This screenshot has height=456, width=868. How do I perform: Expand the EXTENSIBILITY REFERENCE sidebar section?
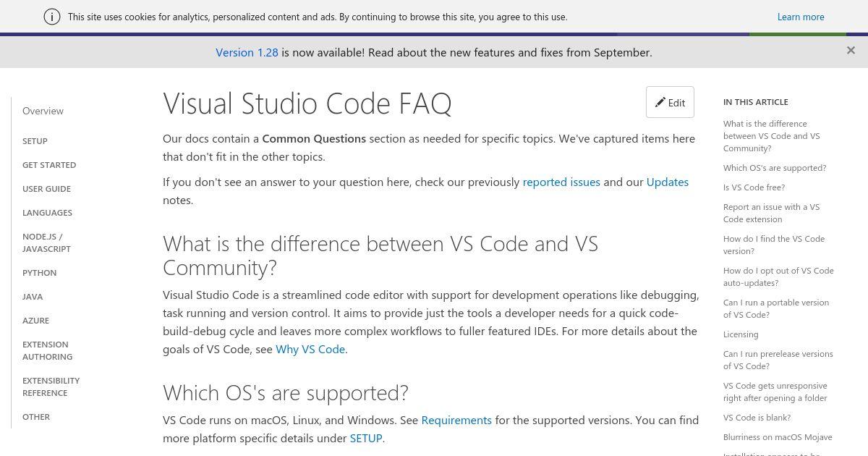tap(51, 387)
